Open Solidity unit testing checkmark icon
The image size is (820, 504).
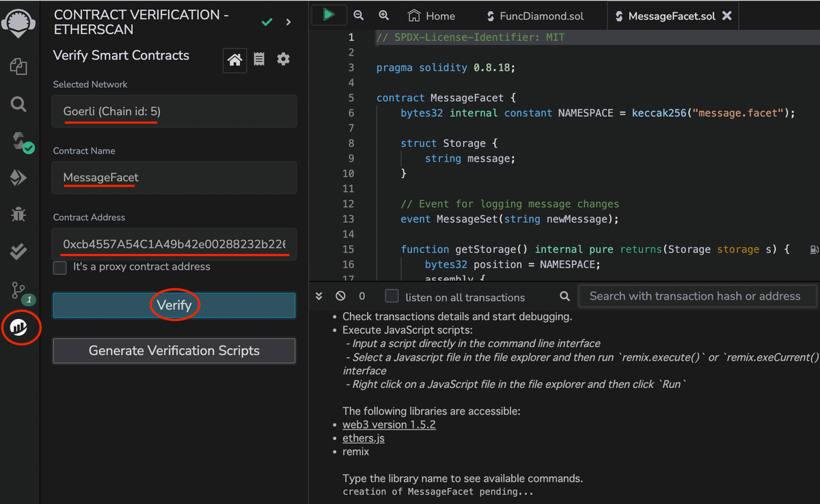click(19, 252)
